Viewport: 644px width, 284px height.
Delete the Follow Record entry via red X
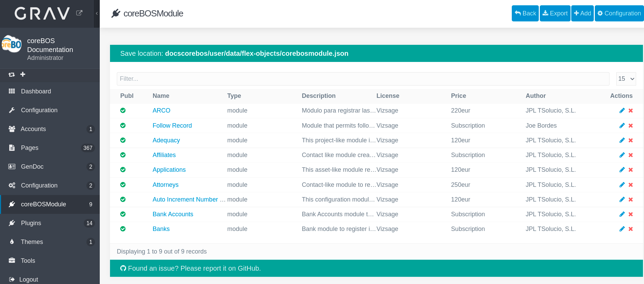(631, 126)
